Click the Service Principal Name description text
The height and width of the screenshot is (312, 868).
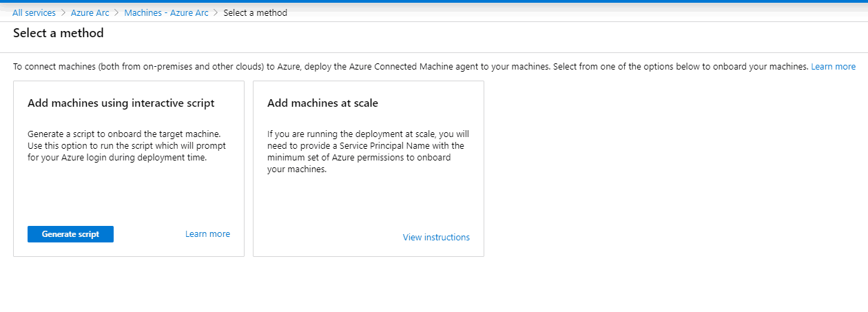point(368,152)
